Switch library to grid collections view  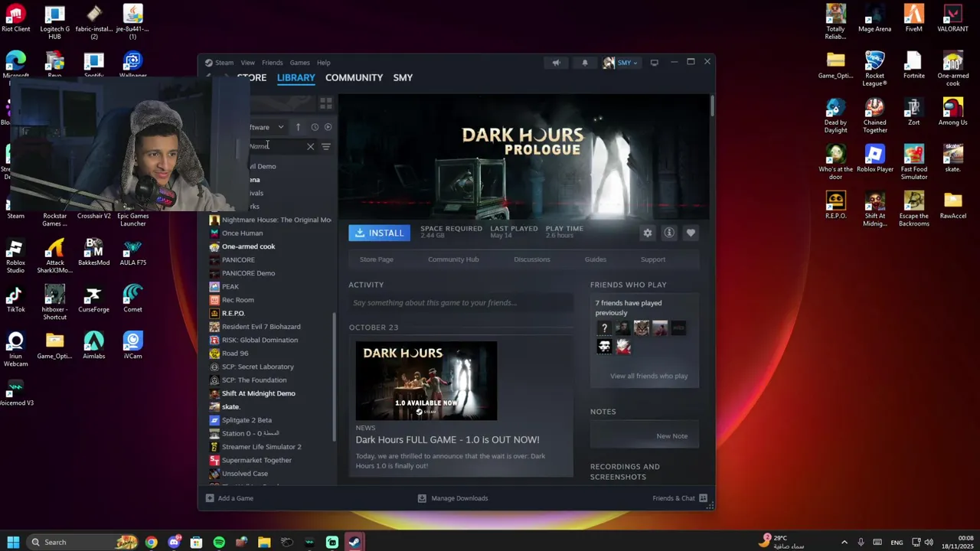coord(326,103)
